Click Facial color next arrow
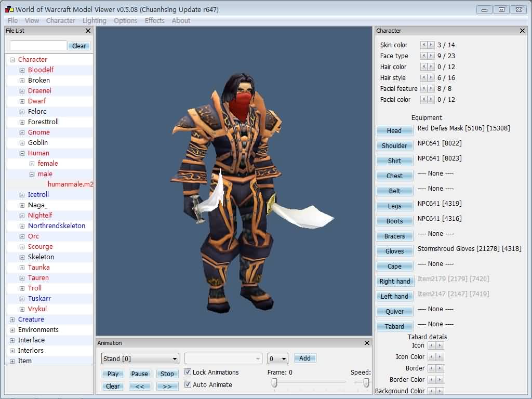 (431, 99)
